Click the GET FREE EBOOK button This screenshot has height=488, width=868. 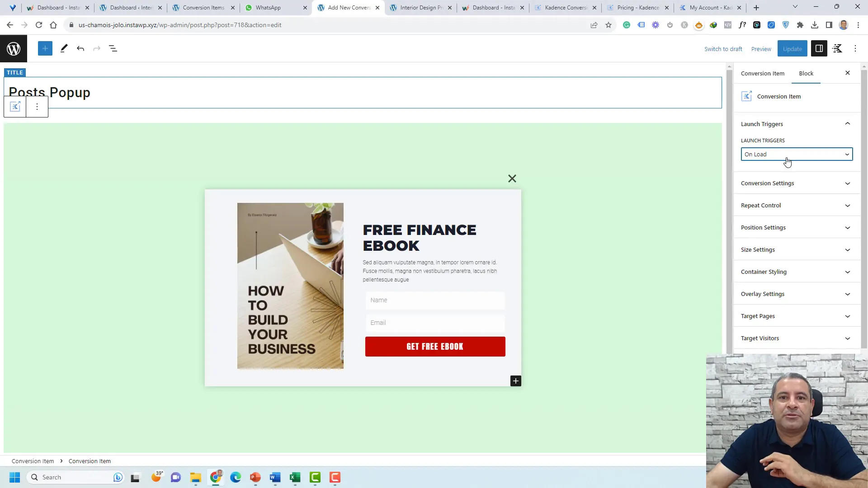(434, 346)
